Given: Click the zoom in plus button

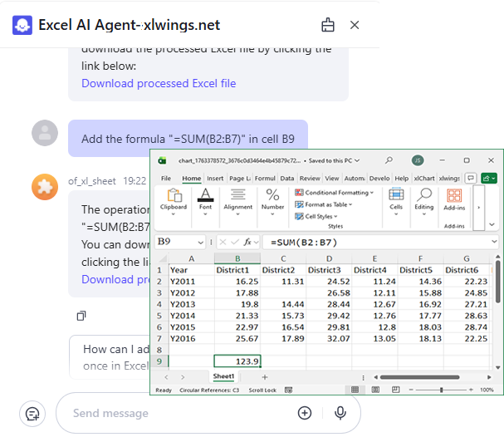Looking at the screenshot, I should coord(471,390).
